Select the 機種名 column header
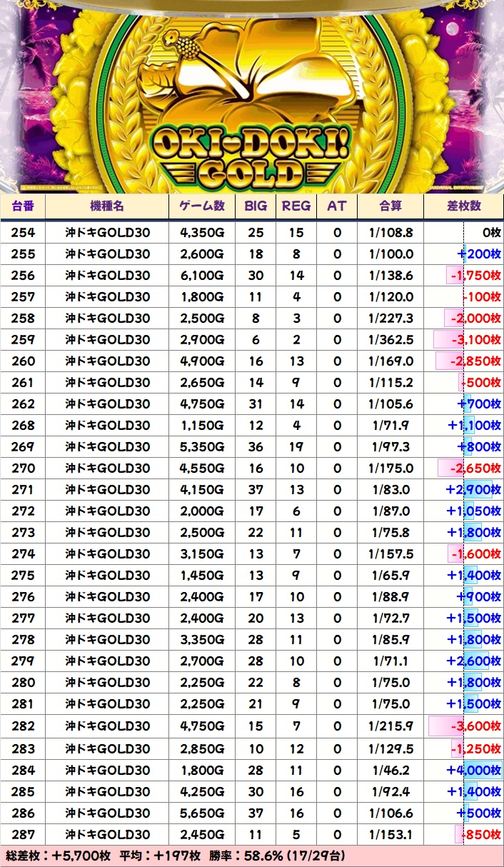Image resolution: width=504 pixels, height=867 pixels. (107, 206)
